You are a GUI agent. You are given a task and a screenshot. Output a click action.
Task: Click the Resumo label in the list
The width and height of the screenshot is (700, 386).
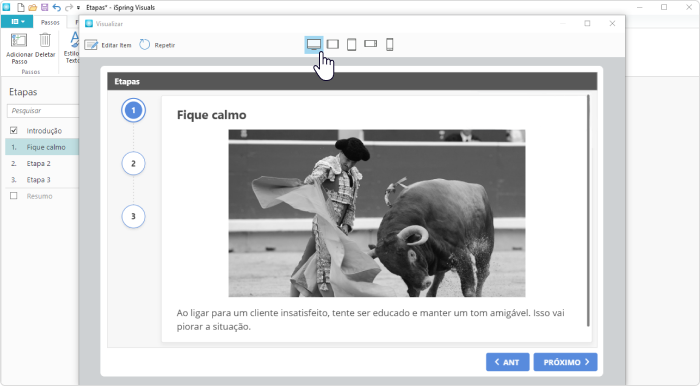pos(39,196)
